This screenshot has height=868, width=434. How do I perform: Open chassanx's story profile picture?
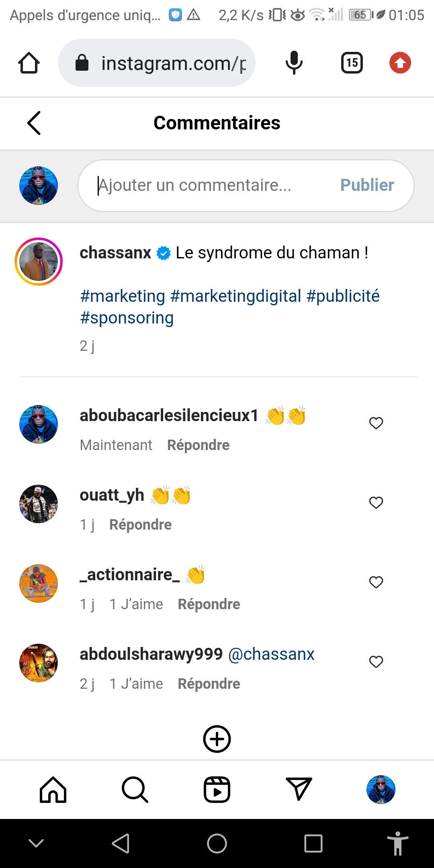point(39,262)
